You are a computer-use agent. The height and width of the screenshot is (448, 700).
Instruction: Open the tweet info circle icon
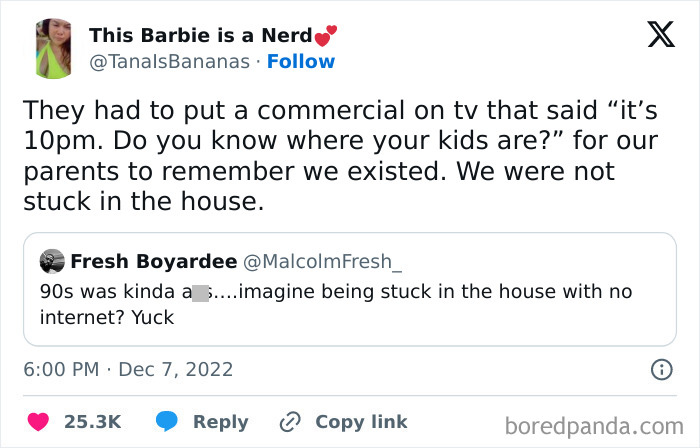click(662, 369)
